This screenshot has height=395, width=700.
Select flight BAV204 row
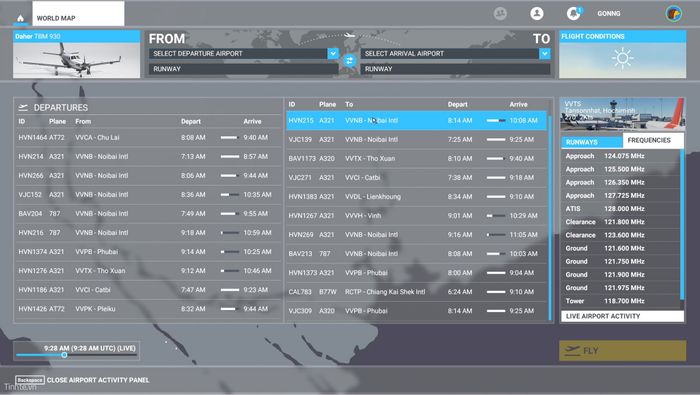[148, 214]
